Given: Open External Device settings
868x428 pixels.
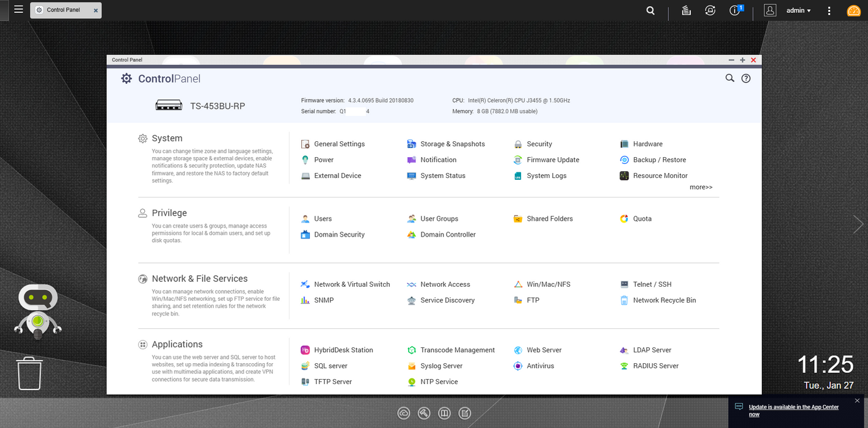Looking at the screenshot, I should coord(331,176).
